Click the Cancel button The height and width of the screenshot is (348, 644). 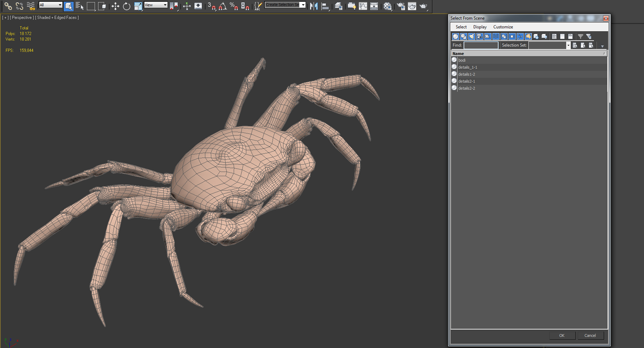pos(590,335)
